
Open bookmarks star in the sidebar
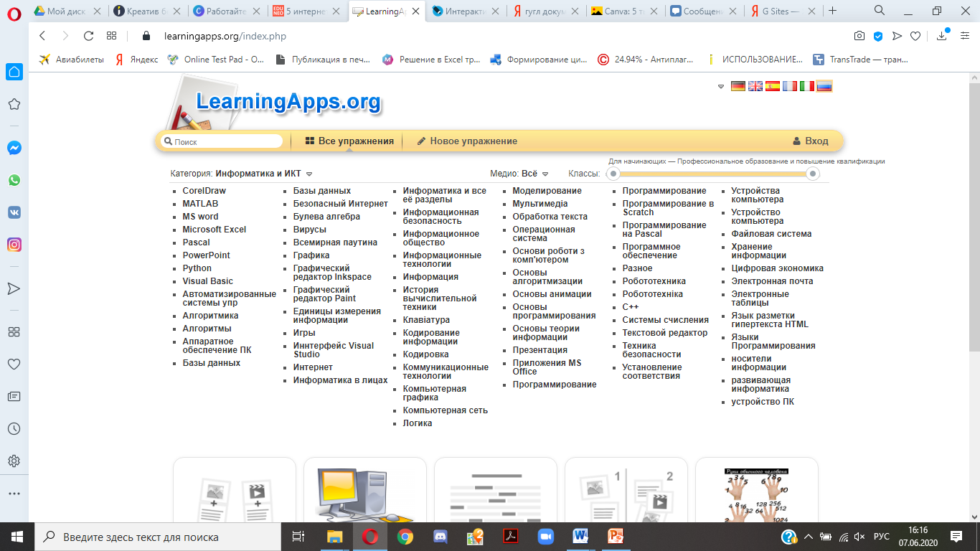[14, 104]
